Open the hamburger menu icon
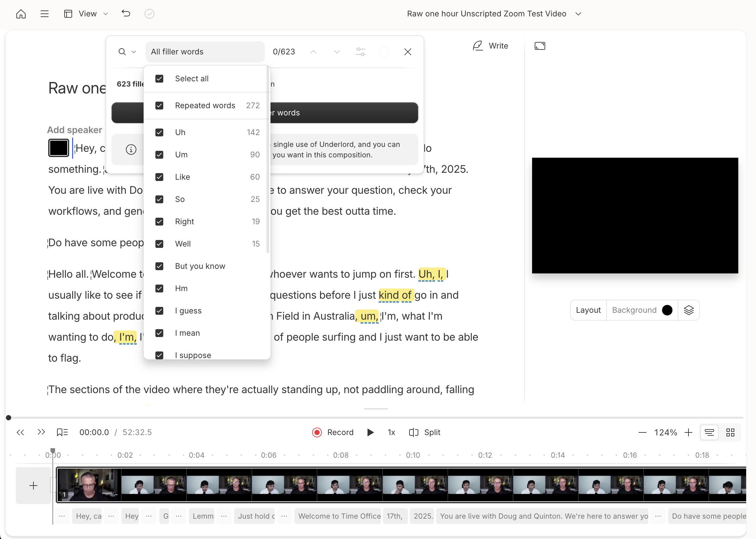This screenshot has width=756, height=539. click(x=45, y=14)
